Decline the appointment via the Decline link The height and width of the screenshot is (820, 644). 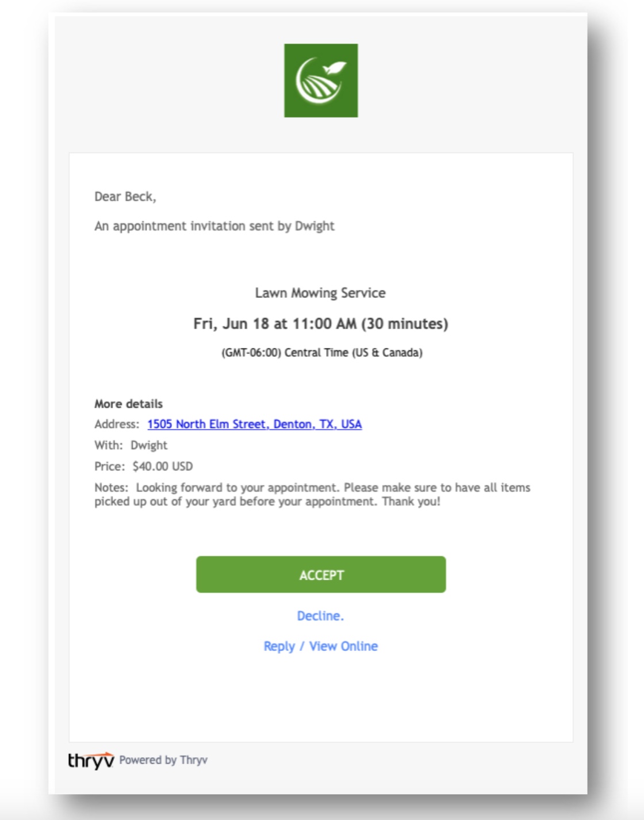click(320, 616)
